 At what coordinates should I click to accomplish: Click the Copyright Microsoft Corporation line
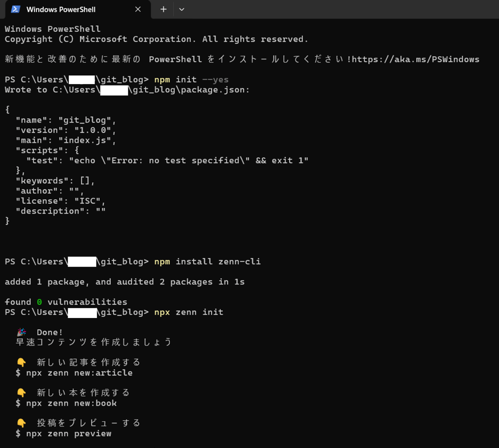[x=156, y=39]
